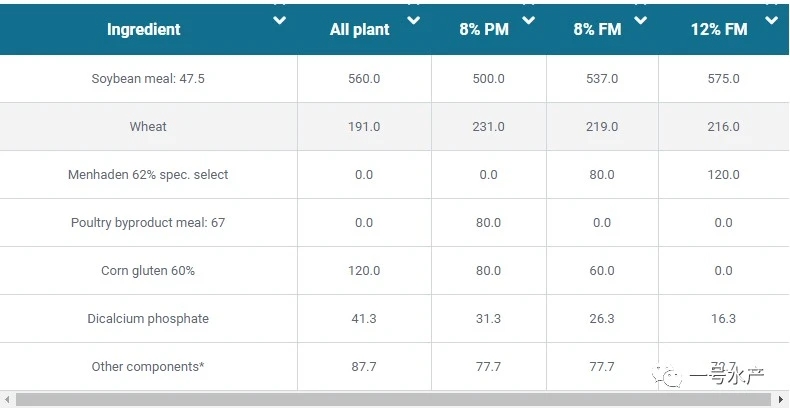The width and height of the screenshot is (790, 410).
Task: Select the Wheat row label
Action: [x=148, y=126]
